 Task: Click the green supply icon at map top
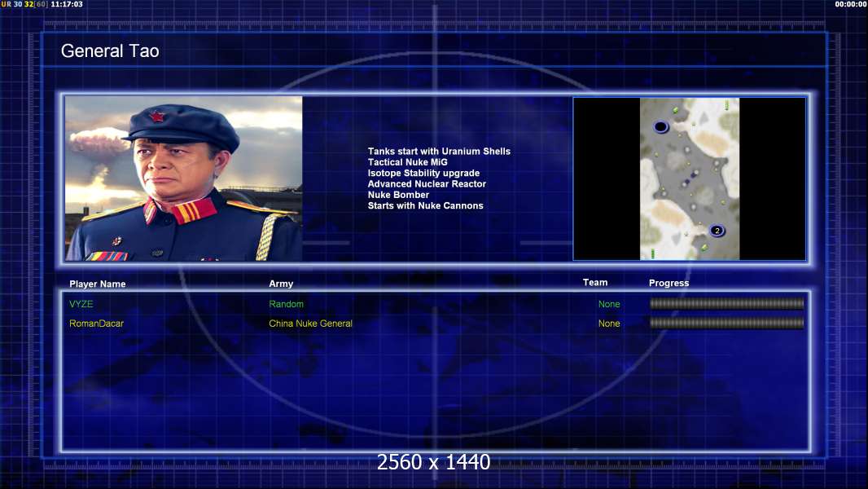point(675,110)
